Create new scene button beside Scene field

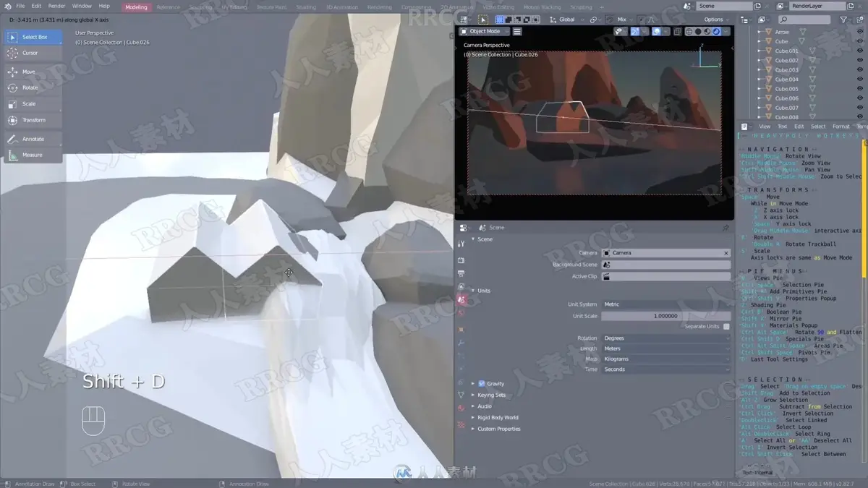coord(757,6)
